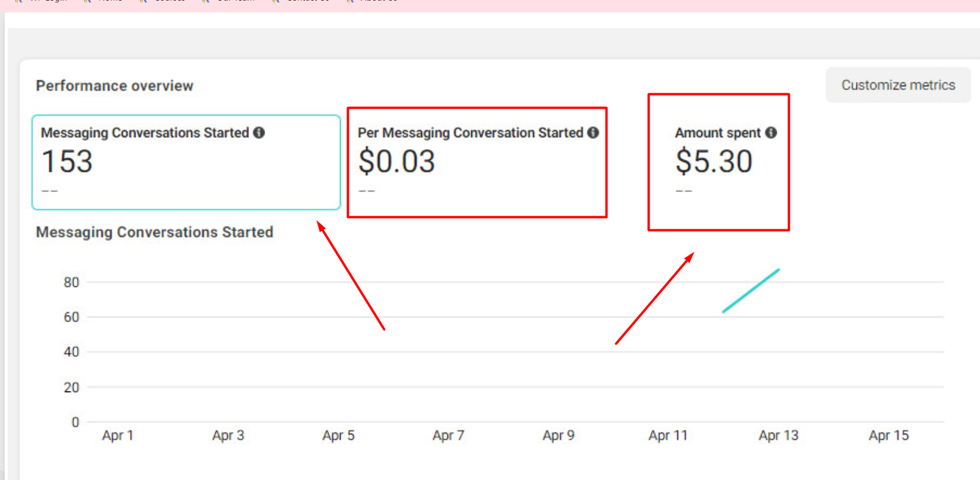The height and width of the screenshot is (480, 980).
Task: Click info icon next to Amount spent
Action: point(771,132)
